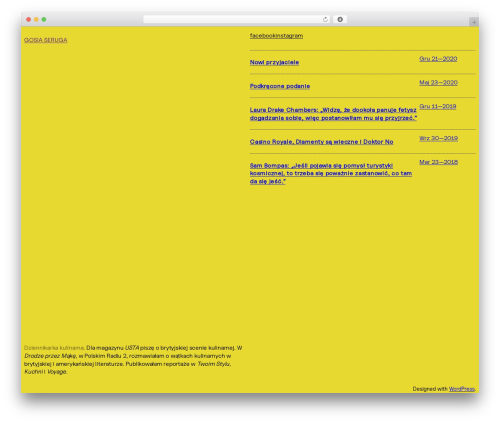
Task: Click the italic word USTA in bio
Action: coord(132,348)
